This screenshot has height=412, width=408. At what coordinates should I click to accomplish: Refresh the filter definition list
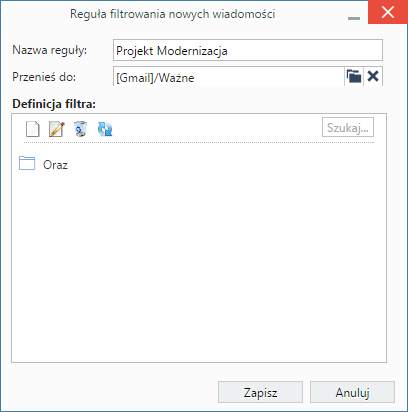click(x=105, y=129)
